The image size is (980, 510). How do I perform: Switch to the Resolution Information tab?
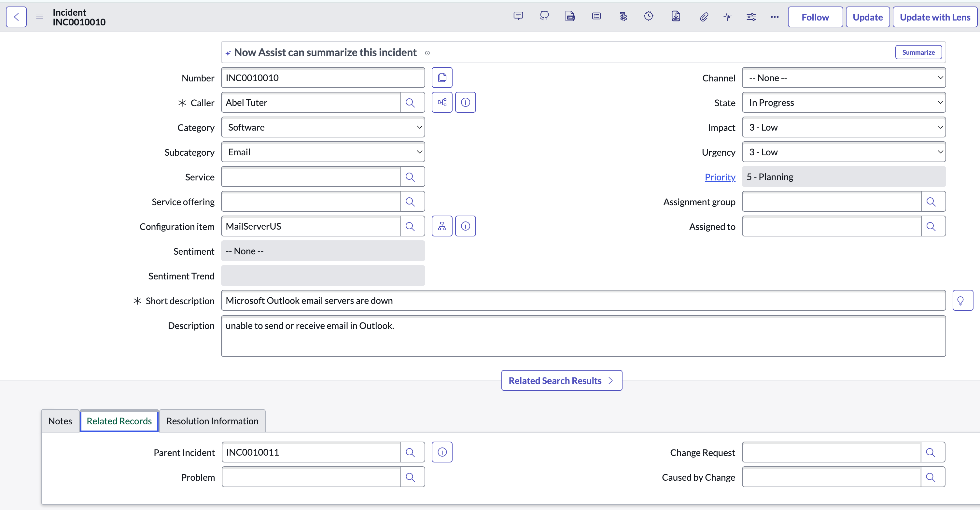click(212, 420)
